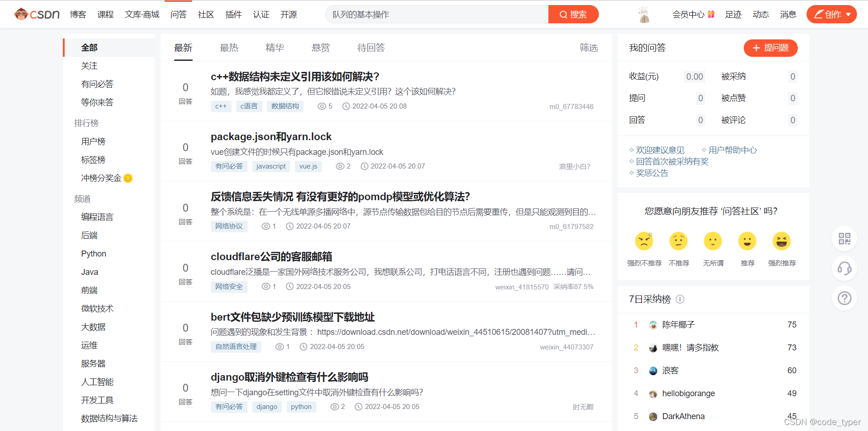Select the 无所谓 neutral emoji
This screenshot has width=868, height=431.
(x=713, y=241)
